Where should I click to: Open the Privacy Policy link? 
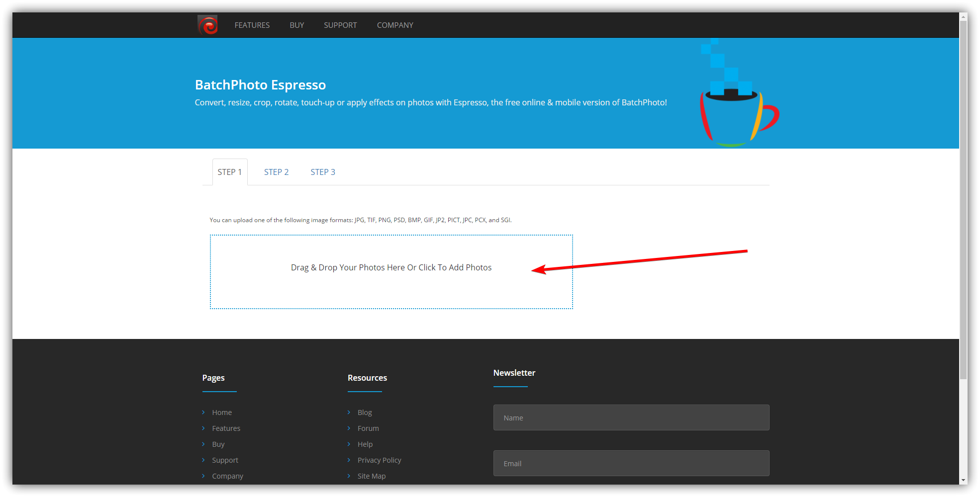point(380,460)
